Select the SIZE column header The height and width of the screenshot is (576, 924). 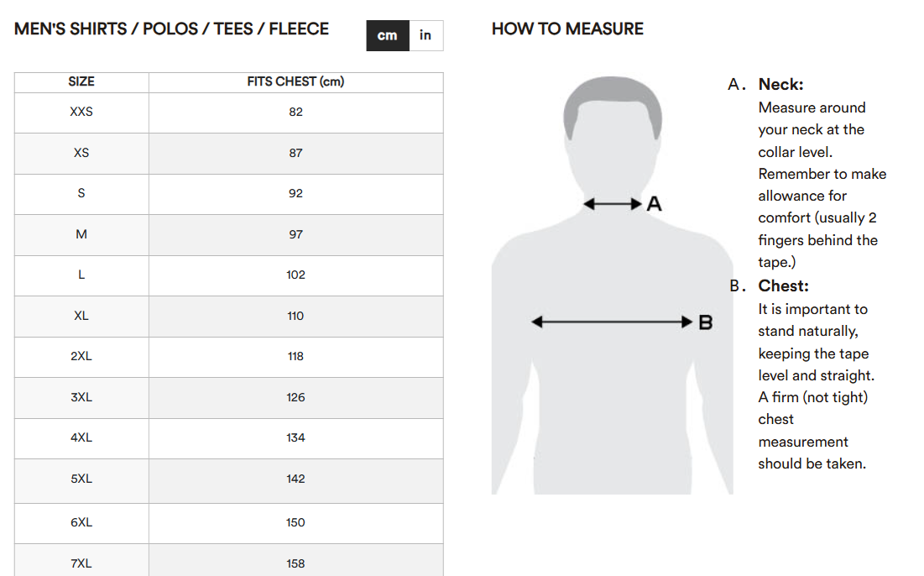[81, 82]
